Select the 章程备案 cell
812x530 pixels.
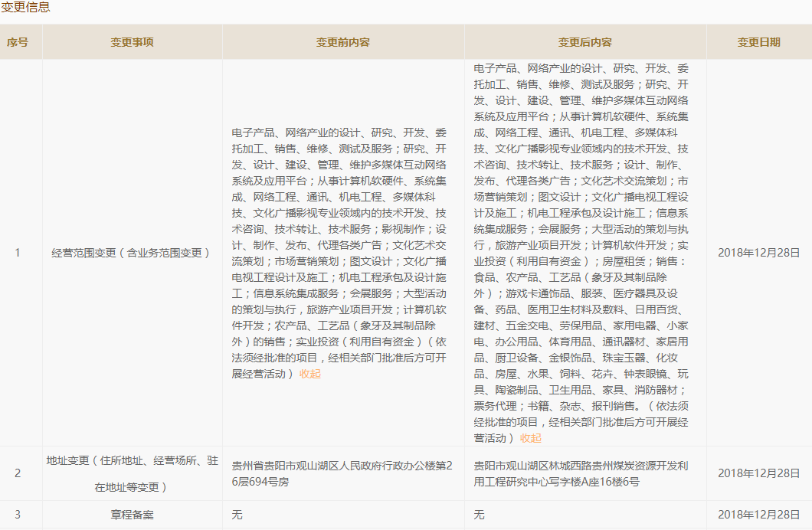point(132,515)
